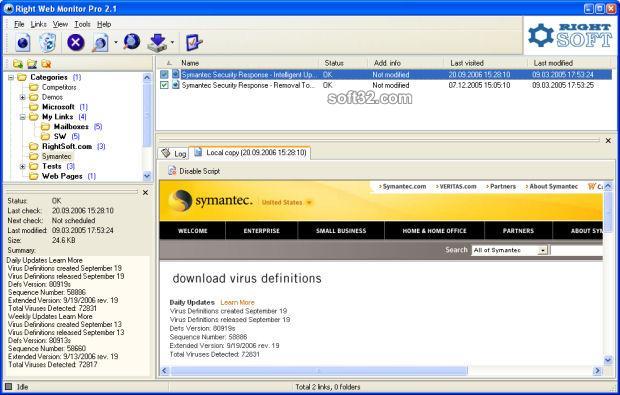620x395 pixels.
Task: Close the preview pane with its X
Action: click(x=608, y=140)
